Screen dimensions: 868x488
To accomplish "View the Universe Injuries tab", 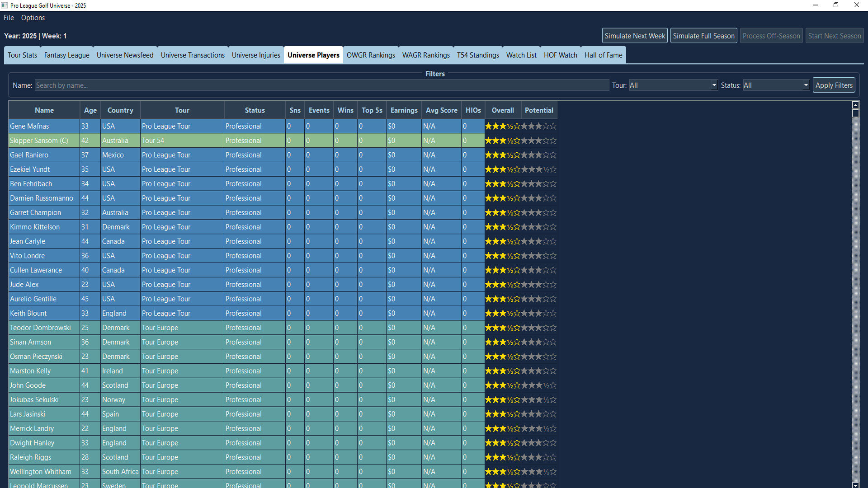I will [x=256, y=55].
